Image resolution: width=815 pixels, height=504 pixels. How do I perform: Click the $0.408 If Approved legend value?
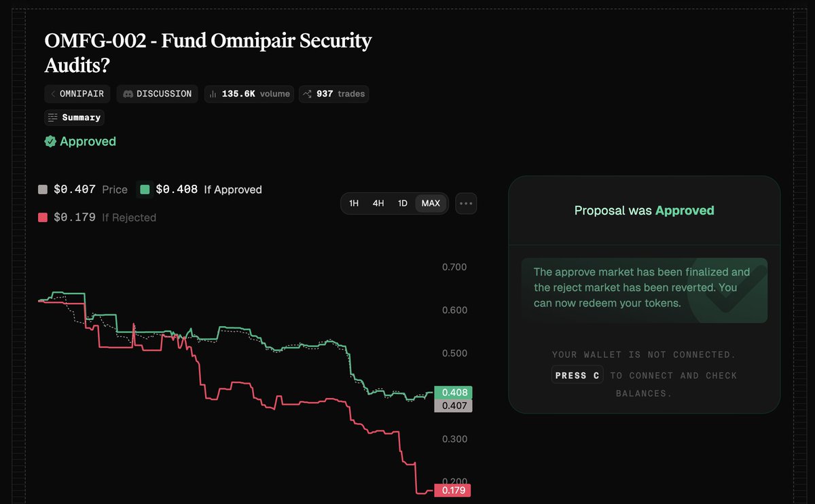[x=177, y=190]
